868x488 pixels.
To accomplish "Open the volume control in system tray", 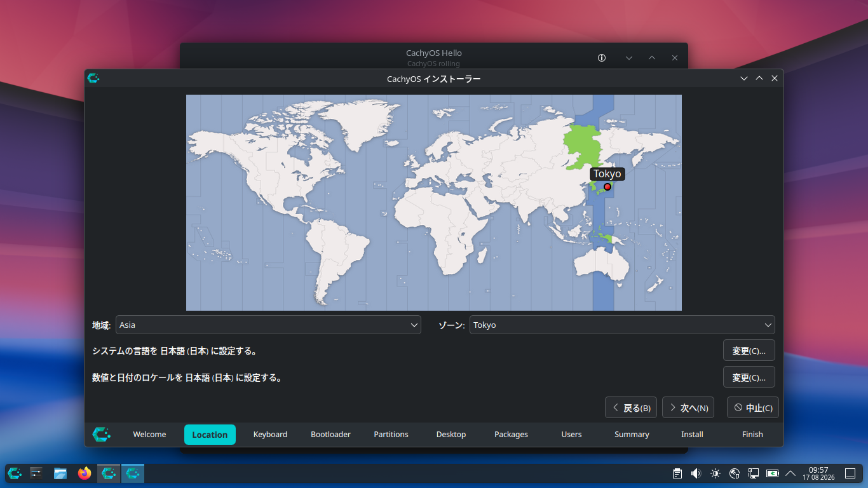I will click(x=696, y=473).
